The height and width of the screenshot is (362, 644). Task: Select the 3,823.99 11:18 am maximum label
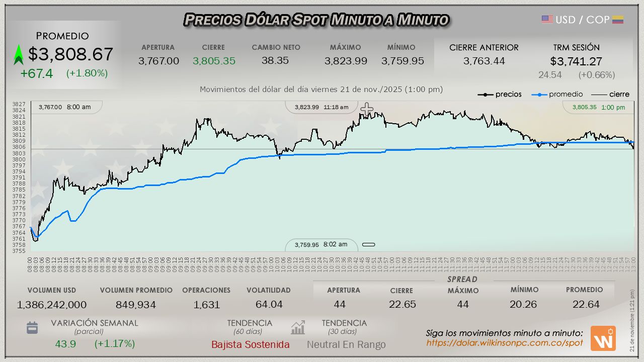[x=321, y=107]
